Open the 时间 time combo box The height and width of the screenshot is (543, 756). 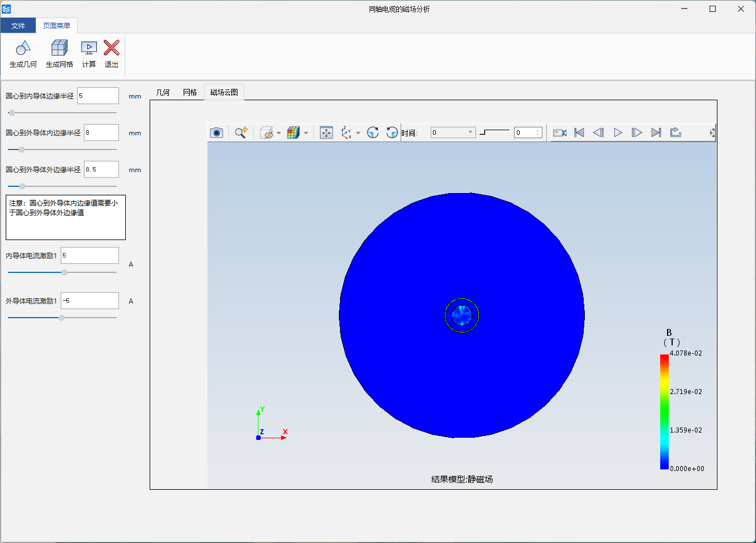(x=453, y=132)
